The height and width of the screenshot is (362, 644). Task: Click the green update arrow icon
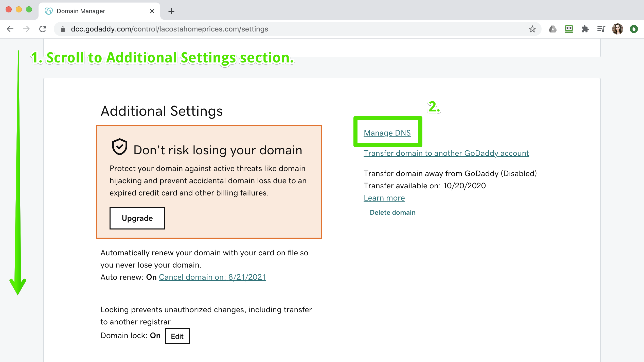pyautogui.click(x=634, y=29)
